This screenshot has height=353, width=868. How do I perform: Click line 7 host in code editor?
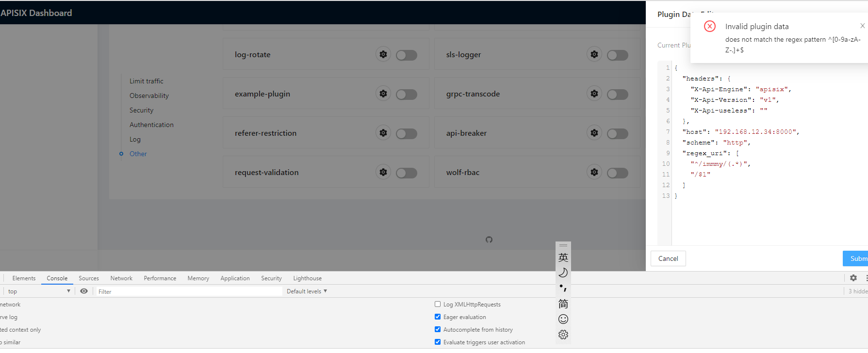tap(740, 131)
